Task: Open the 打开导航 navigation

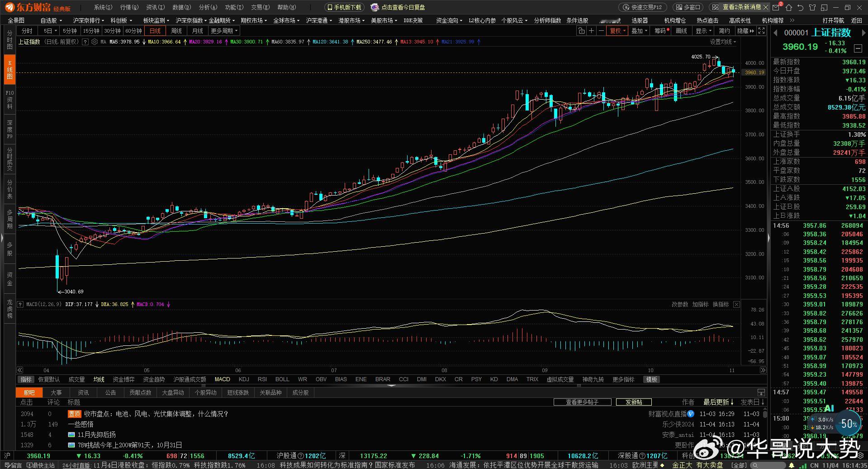Action: [x=833, y=20]
